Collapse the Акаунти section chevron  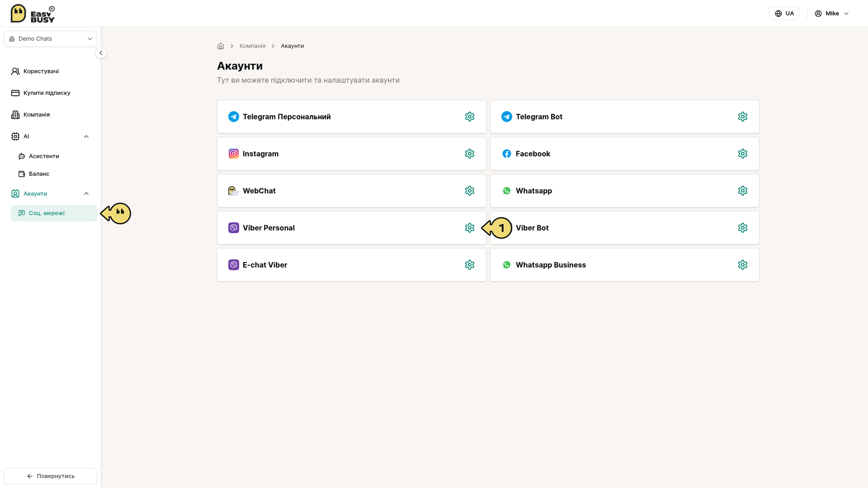[86, 193]
